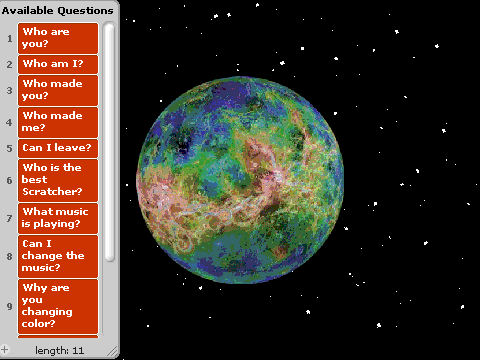Click the colorful planet sprite
The image size is (480, 360).
(x=240, y=180)
